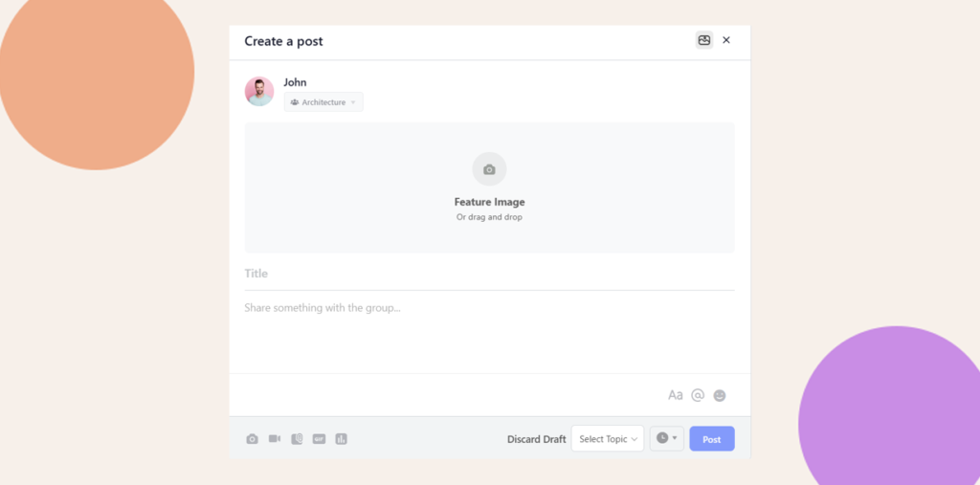Expand the Architecture group dropdown
This screenshot has height=485, width=980.
pos(323,102)
